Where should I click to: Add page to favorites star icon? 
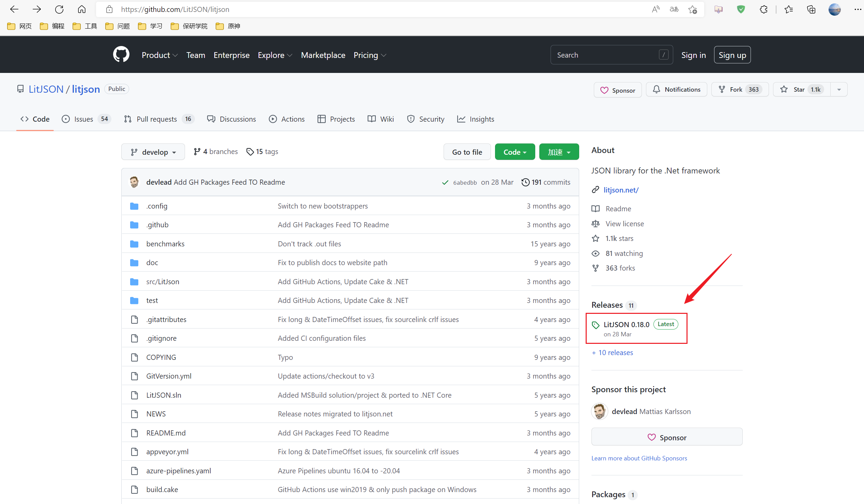click(692, 9)
